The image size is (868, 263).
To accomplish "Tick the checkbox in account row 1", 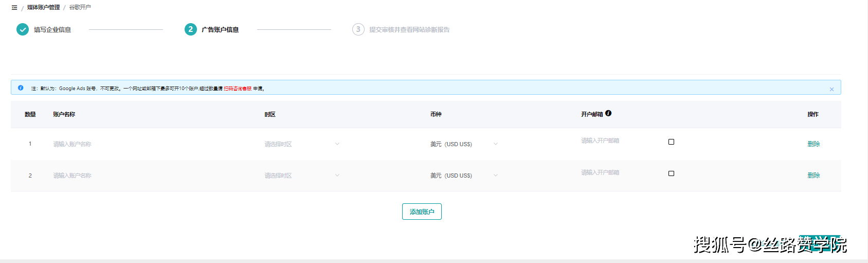I will pyautogui.click(x=671, y=142).
